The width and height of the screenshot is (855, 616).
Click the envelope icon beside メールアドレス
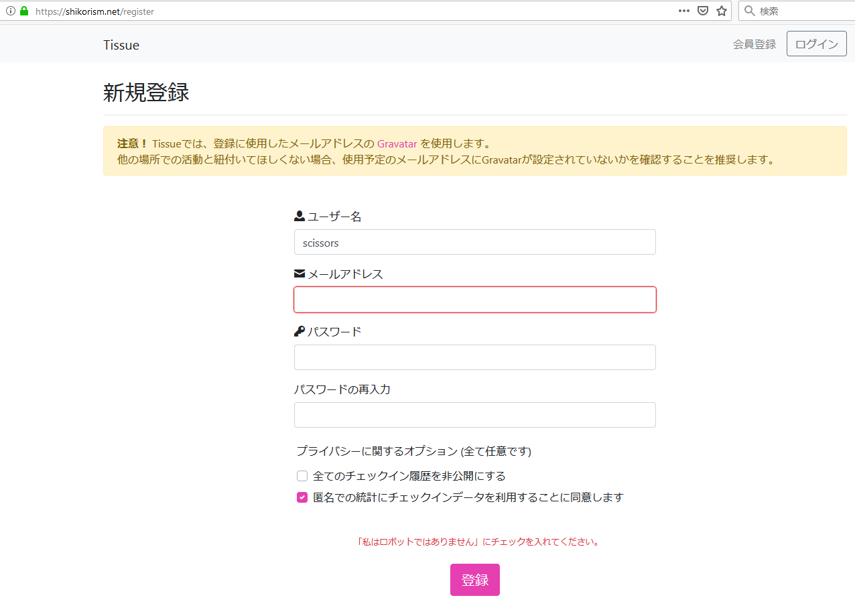(x=300, y=274)
